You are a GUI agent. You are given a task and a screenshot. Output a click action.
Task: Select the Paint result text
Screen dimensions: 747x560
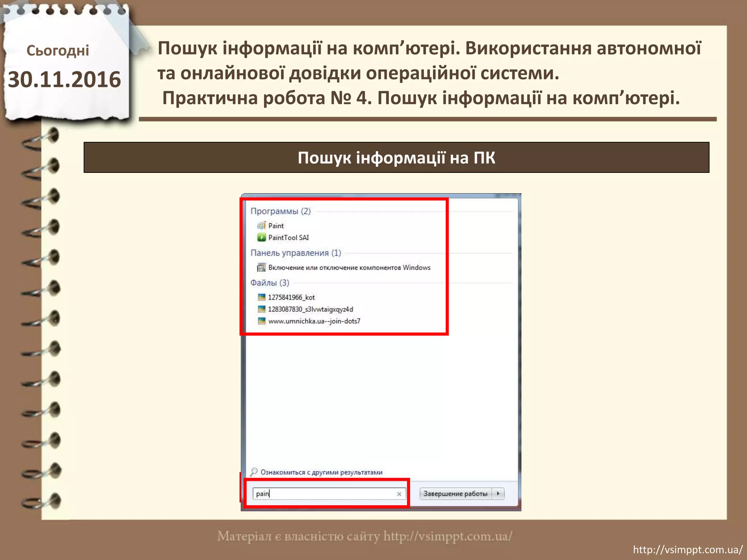pyautogui.click(x=276, y=226)
